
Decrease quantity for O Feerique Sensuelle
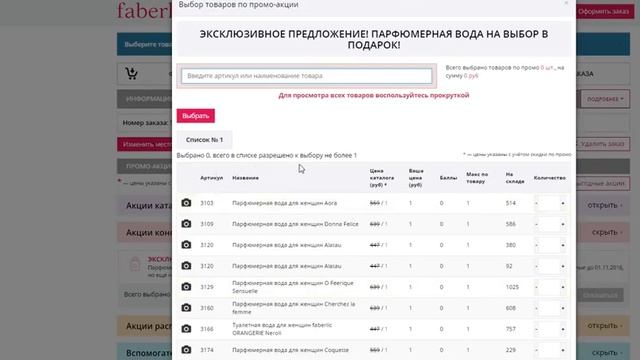coord(536,287)
